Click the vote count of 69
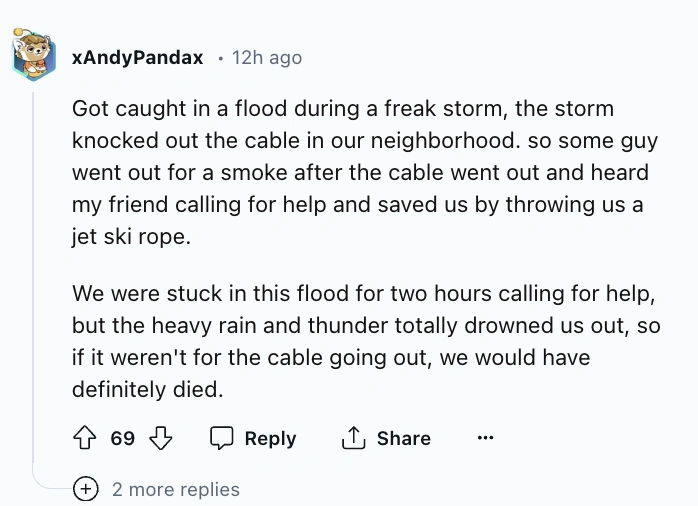Image resolution: width=698 pixels, height=506 pixels. [123, 439]
